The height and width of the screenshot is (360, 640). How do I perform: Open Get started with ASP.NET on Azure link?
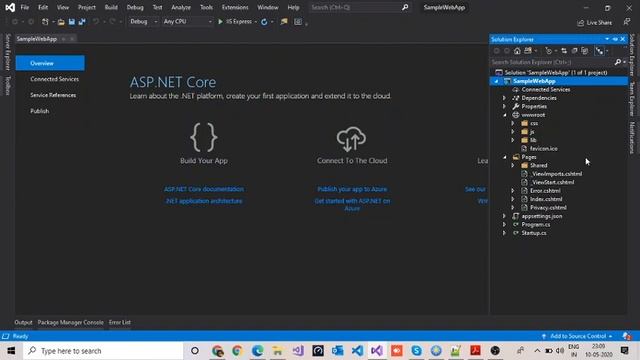[x=352, y=204]
